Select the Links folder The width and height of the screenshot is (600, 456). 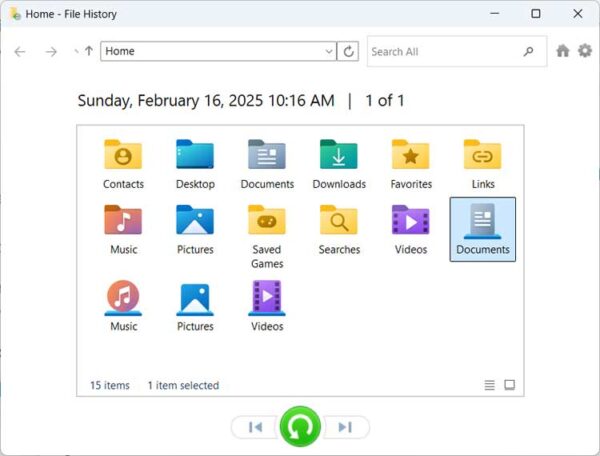pos(483,164)
